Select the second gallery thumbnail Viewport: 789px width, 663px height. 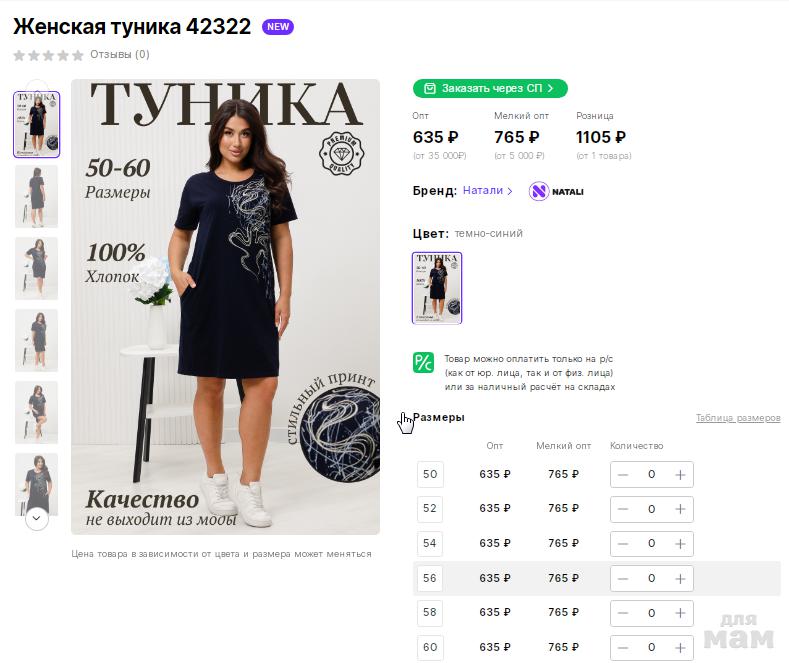point(37,197)
